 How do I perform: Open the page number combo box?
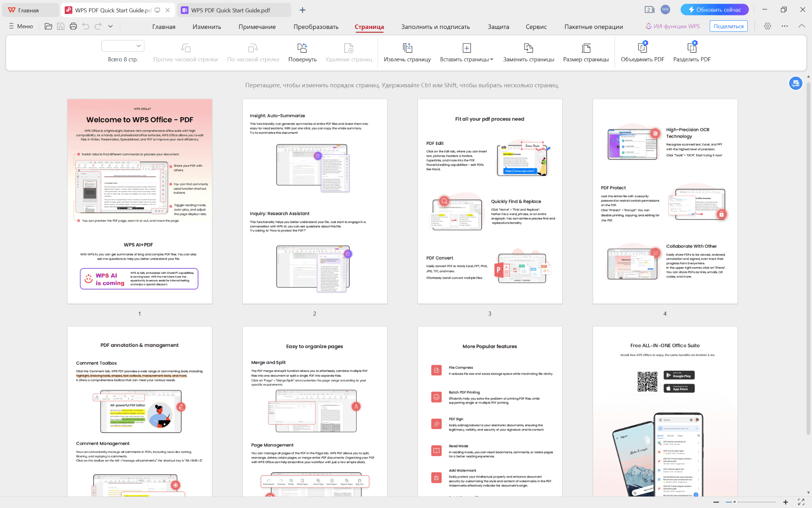123,46
